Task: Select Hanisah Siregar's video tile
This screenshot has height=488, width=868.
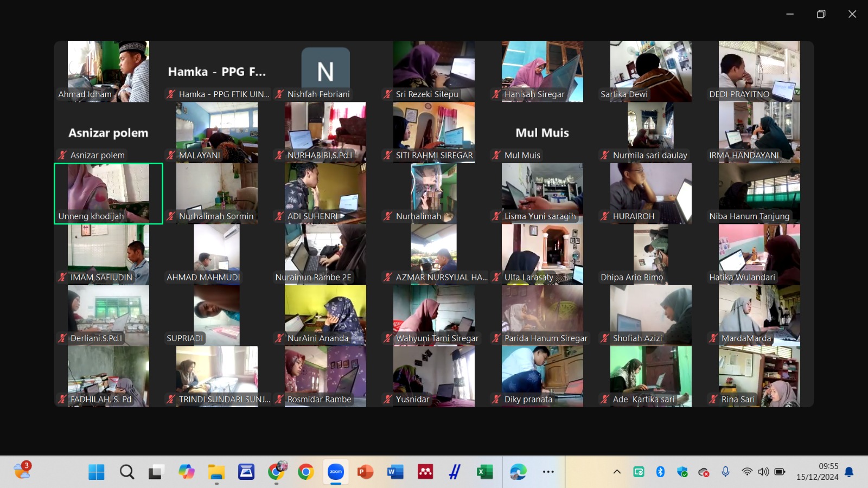Action: (542, 72)
